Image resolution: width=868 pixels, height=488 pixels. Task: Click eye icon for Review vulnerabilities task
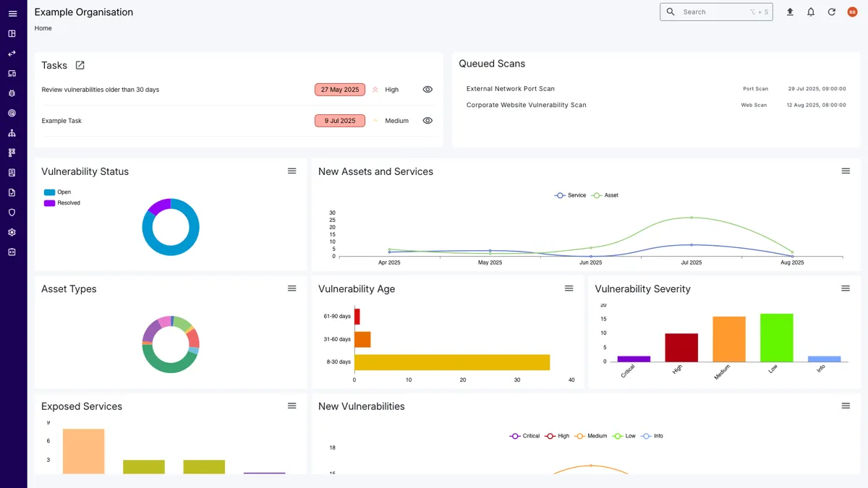pos(427,90)
